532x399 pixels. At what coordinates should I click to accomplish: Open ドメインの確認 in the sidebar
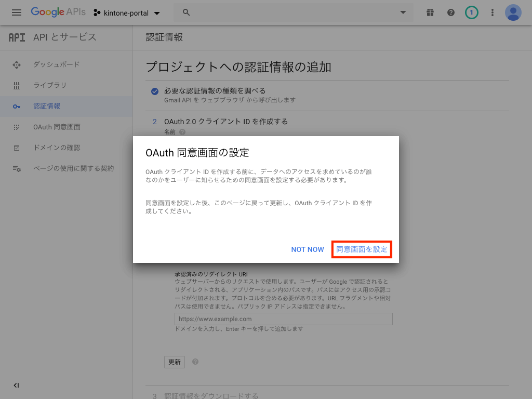click(57, 148)
